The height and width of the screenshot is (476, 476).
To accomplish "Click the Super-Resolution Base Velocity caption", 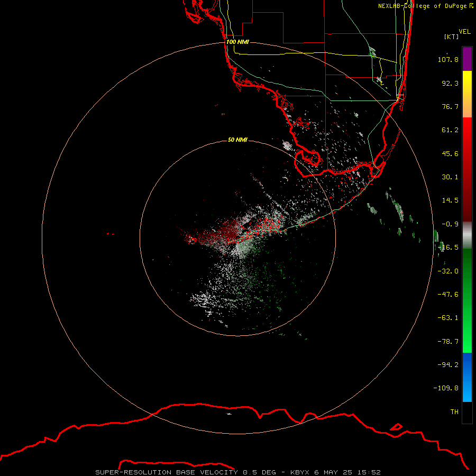I will [238, 472].
